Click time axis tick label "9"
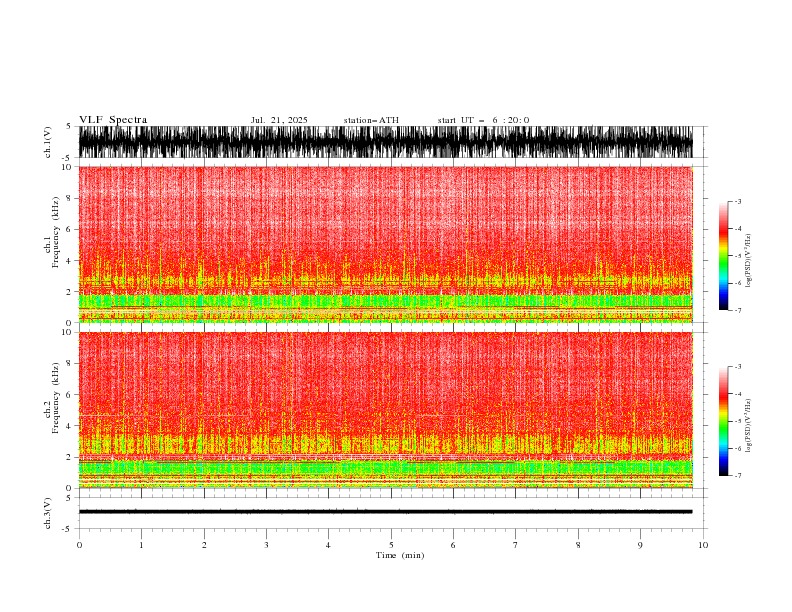The width and height of the screenshot is (792, 612). click(640, 545)
